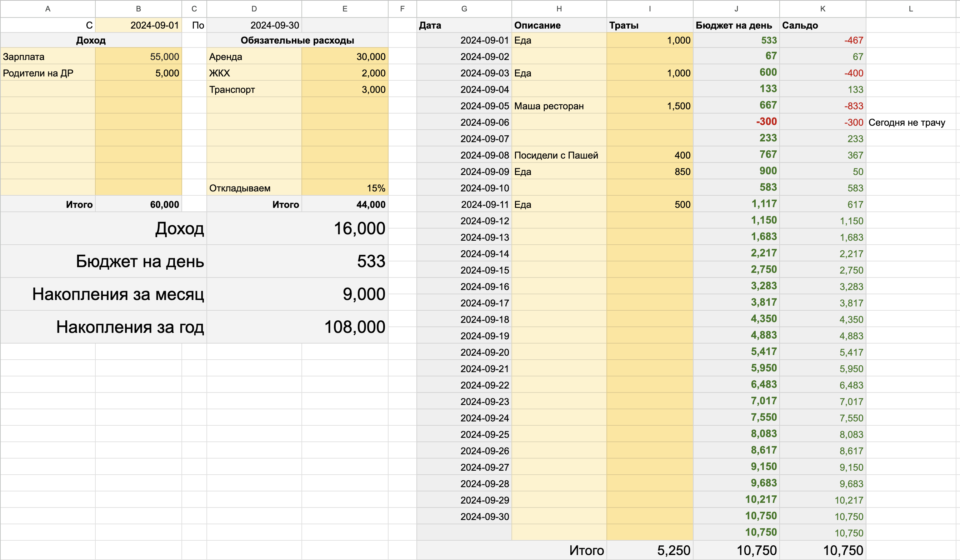Select the Сальдо column heading cell
Screen dimensions: 960x560
822,25
